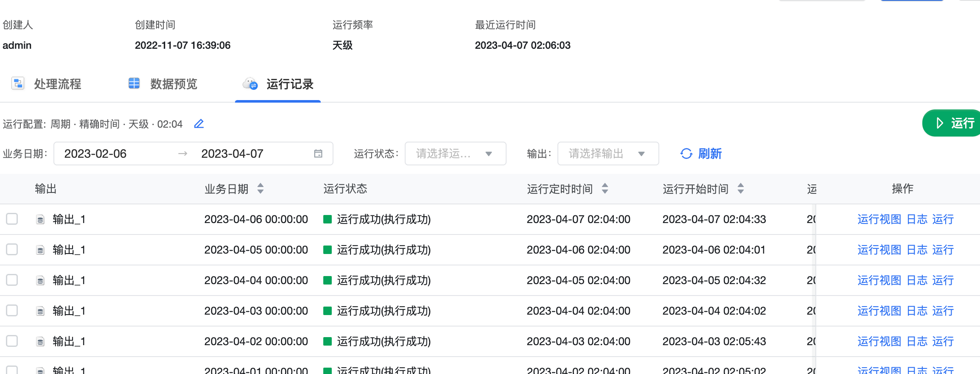
Task: Click the end date field 2023-04-07
Action: 232,154
